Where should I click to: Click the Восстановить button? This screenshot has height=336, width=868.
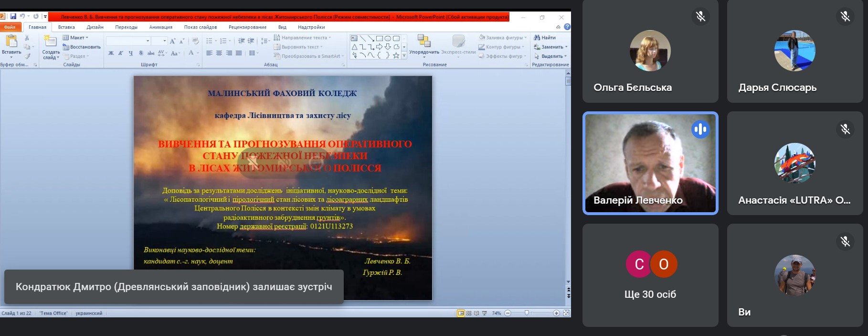click(x=82, y=47)
